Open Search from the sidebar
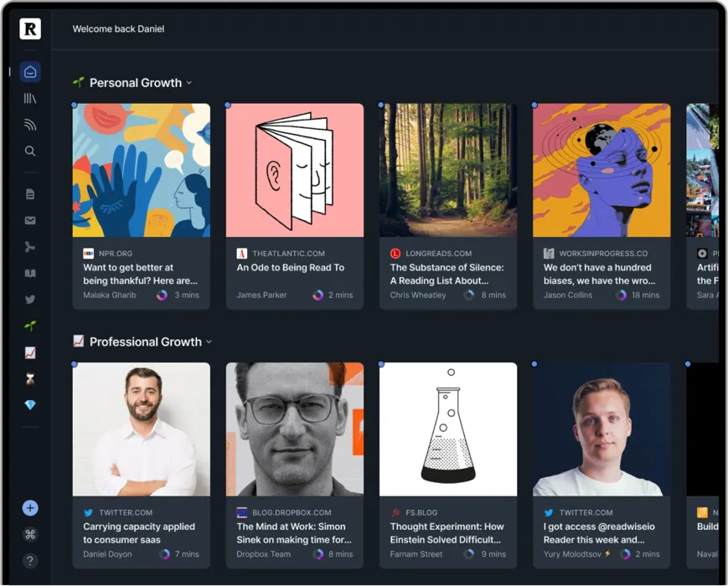Image resolution: width=728 pixels, height=586 pixels. [x=29, y=151]
